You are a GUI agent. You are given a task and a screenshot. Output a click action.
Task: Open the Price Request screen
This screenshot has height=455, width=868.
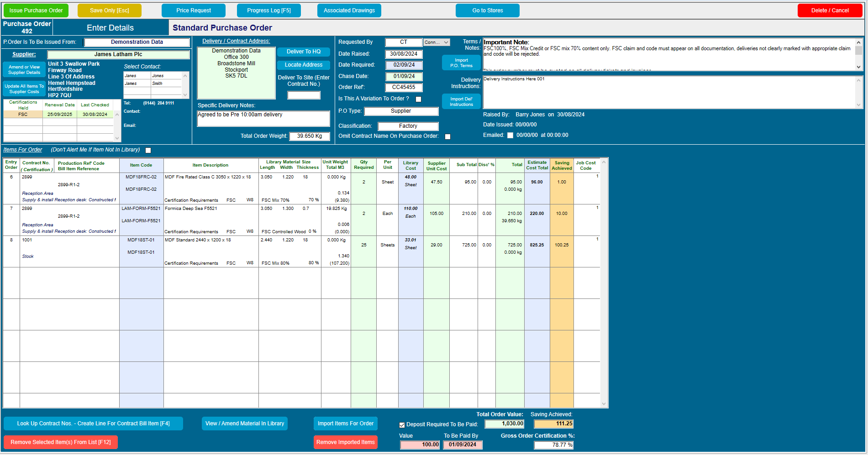click(193, 10)
